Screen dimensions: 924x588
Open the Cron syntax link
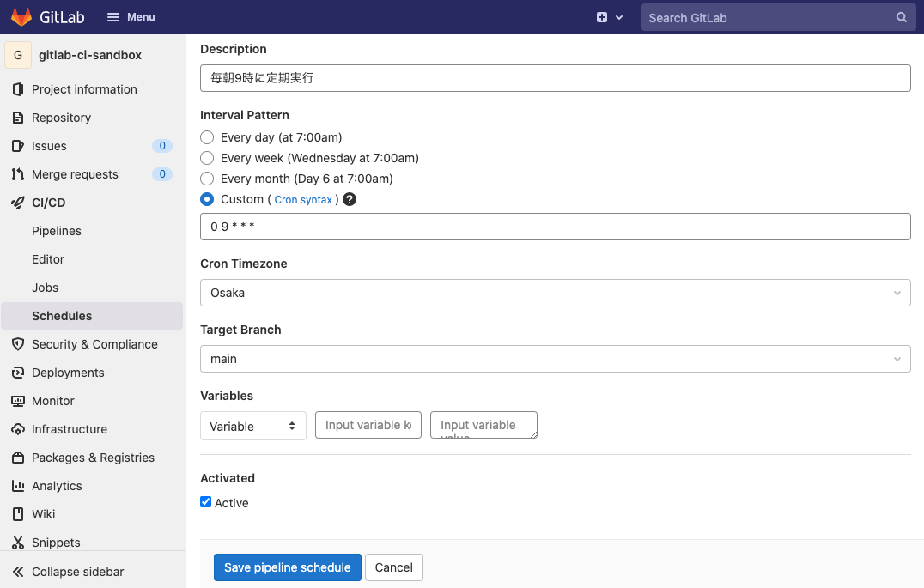pos(302,199)
